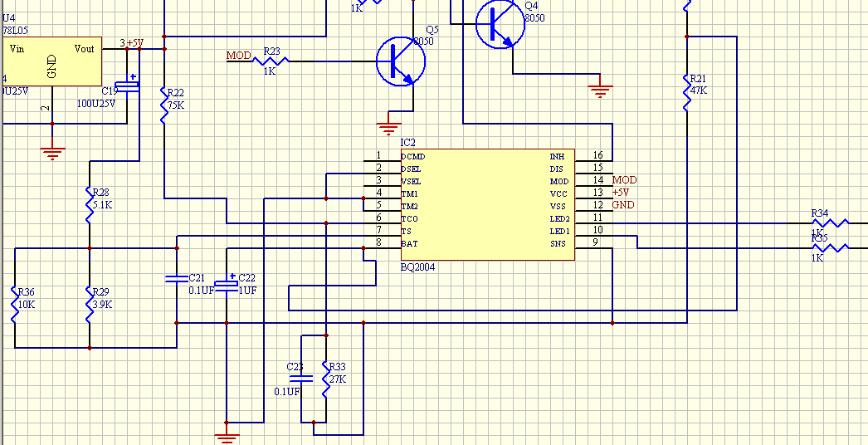Click the DIS pin name
Image resolution: width=868 pixels, height=445 pixels.
[x=556, y=169]
